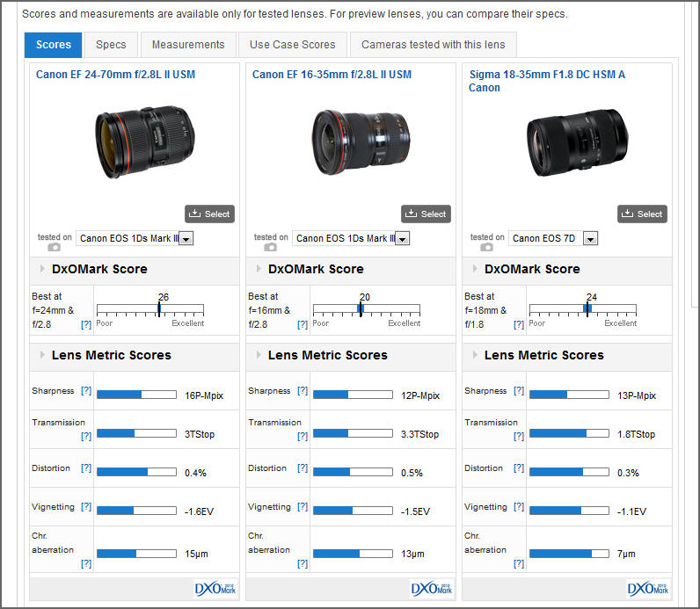Open Transmission help [?] for Sigma lens
The width and height of the screenshot is (700, 609).
point(519,436)
